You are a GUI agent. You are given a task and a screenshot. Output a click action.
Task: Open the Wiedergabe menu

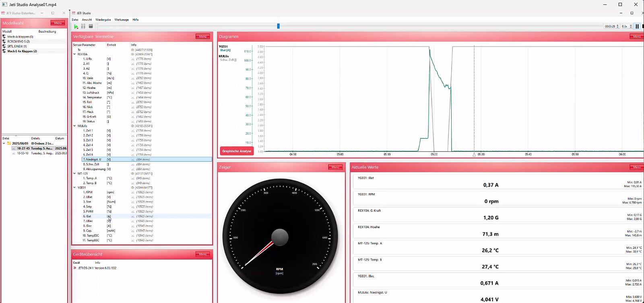[x=103, y=20]
